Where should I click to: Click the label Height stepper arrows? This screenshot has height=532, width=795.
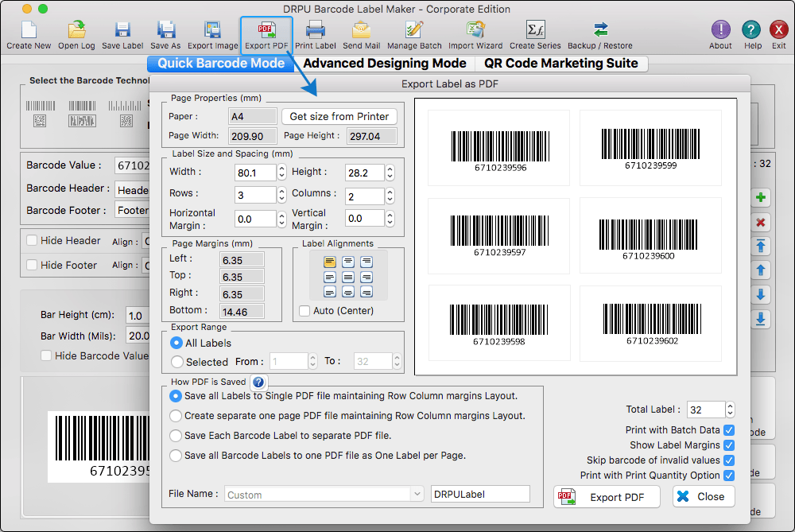click(390, 173)
